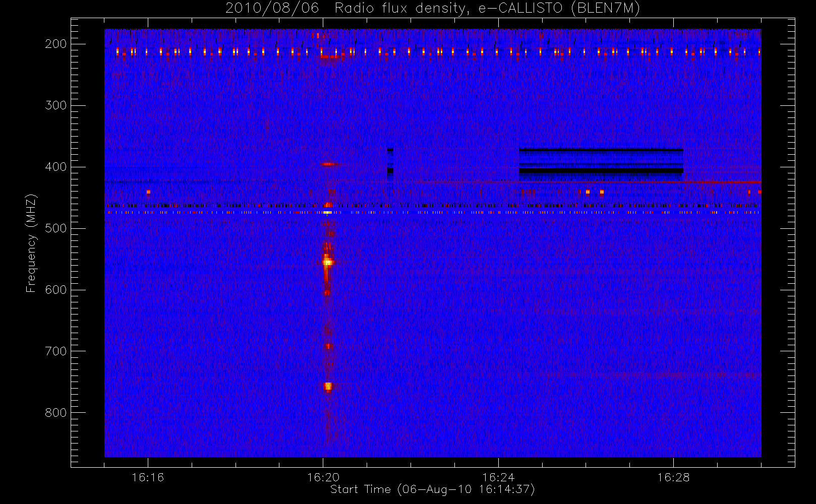Click the 16:16 time tick label
This screenshot has width=816, height=504.
tap(148, 477)
